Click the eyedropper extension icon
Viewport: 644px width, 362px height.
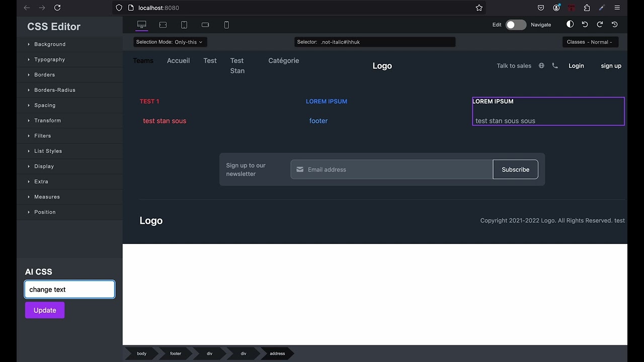click(x=602, y=8)
